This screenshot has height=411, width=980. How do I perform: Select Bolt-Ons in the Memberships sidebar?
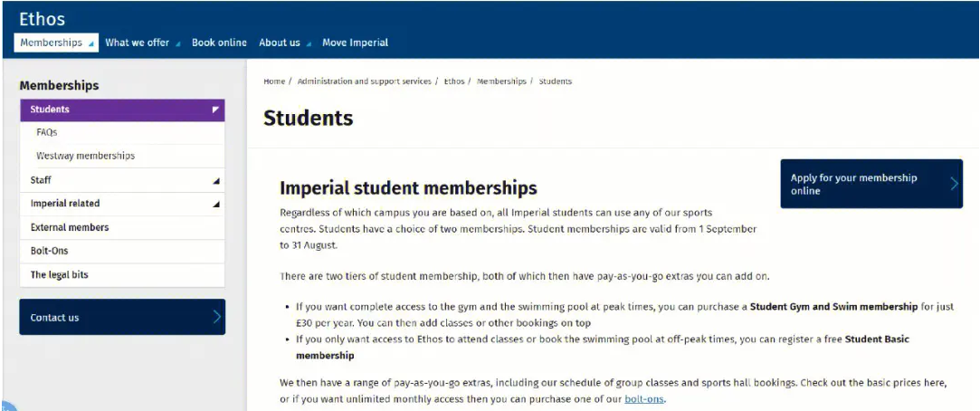coord(50,251)
